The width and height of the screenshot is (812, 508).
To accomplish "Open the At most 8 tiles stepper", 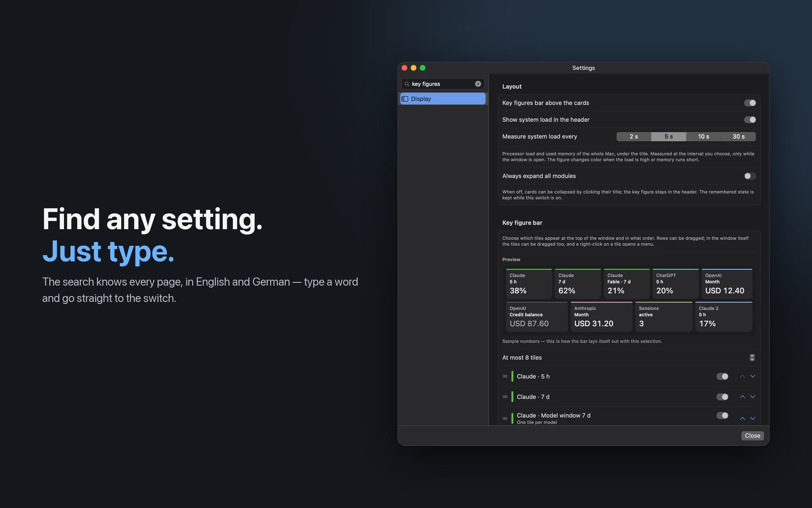I will pos(752,358).
